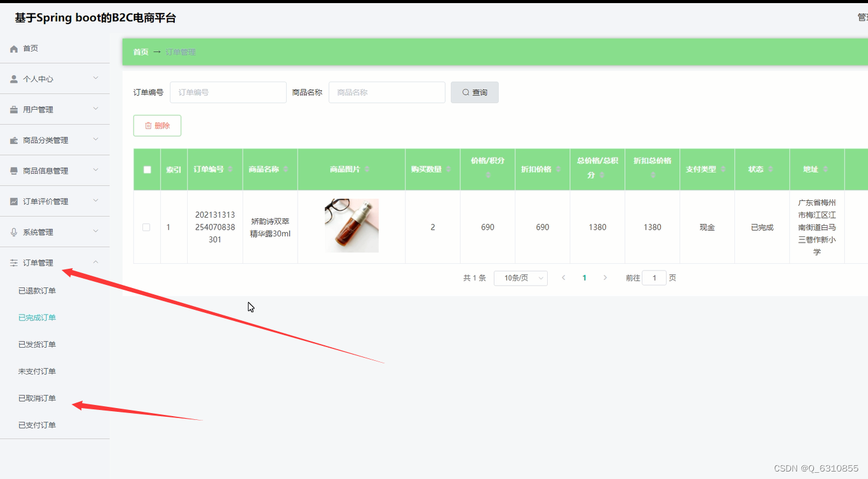Open 首页 in the sidebar

(30, 49)
